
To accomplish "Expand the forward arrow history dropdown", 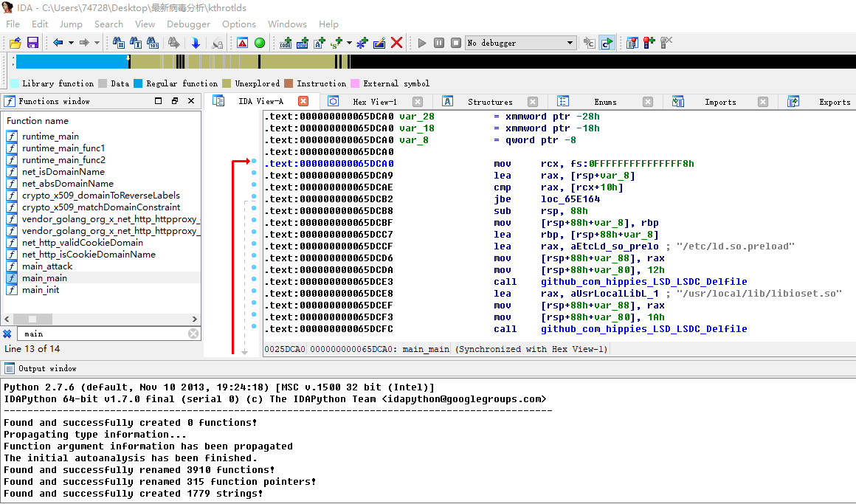I will (97, 43).
